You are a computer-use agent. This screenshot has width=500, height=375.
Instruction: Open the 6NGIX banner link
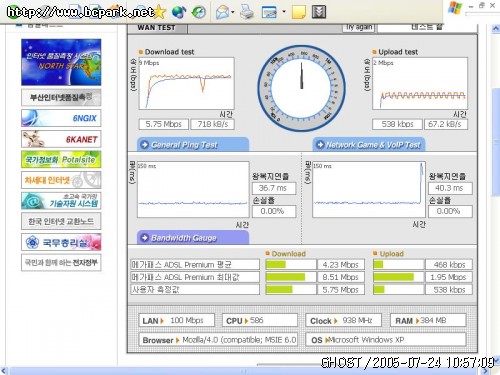(61, 118)
